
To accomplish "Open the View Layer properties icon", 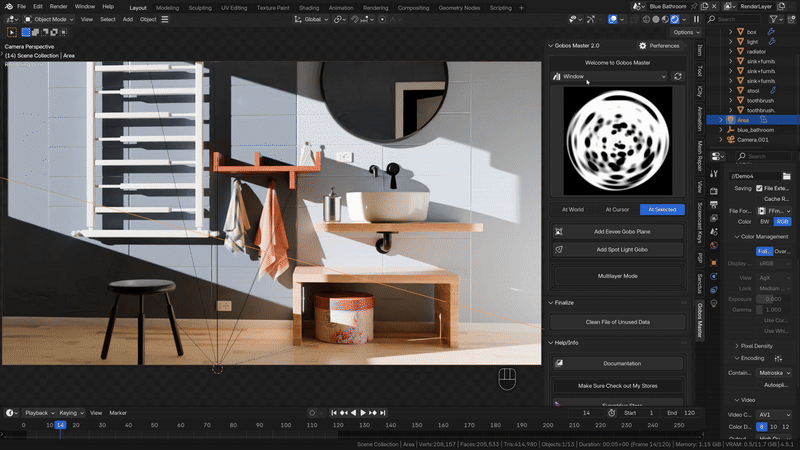I will click(714, 218).
